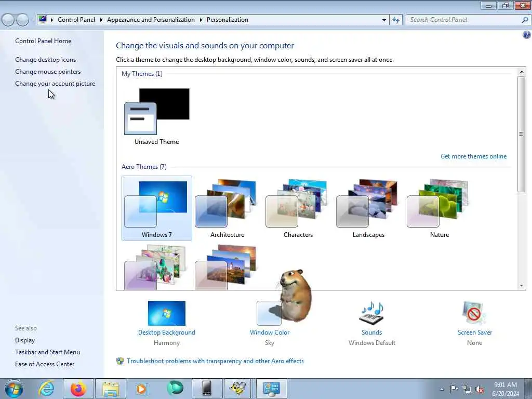Click the theme list scrollbar thumb
Viewport: 532px width, 399px height.
tap(522, 135)
